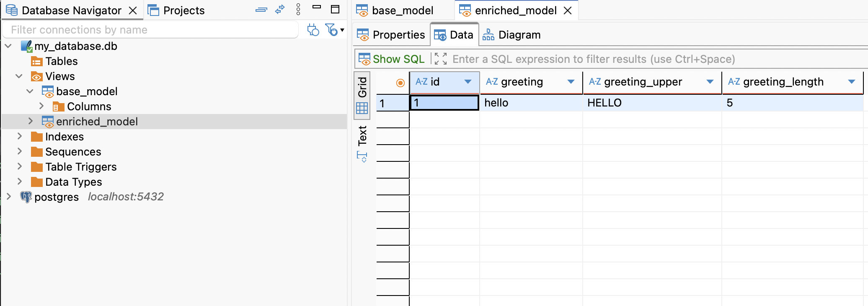Expand the Columns node under base_model
This screenshot has height=306, width=868.
tap(41, 106)
